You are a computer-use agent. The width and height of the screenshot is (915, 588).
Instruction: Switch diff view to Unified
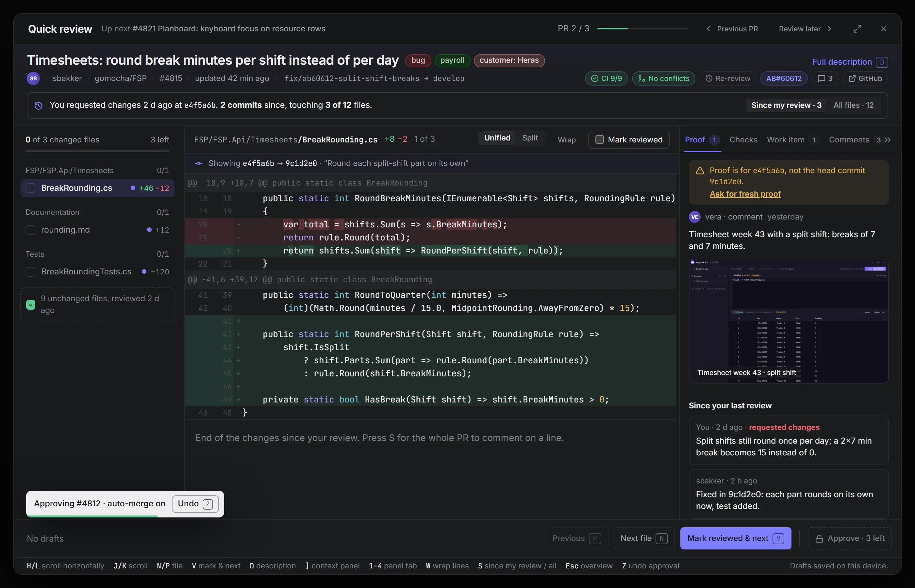(497, 138)
